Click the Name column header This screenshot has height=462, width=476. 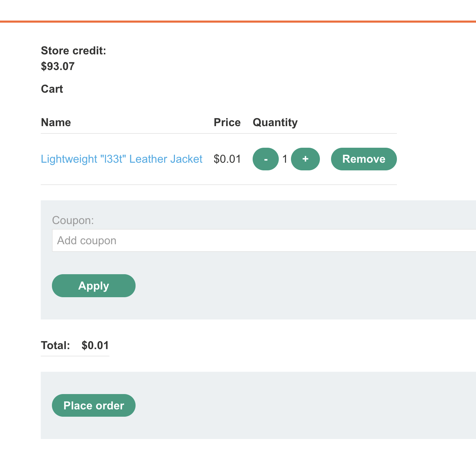coord(56,123)
